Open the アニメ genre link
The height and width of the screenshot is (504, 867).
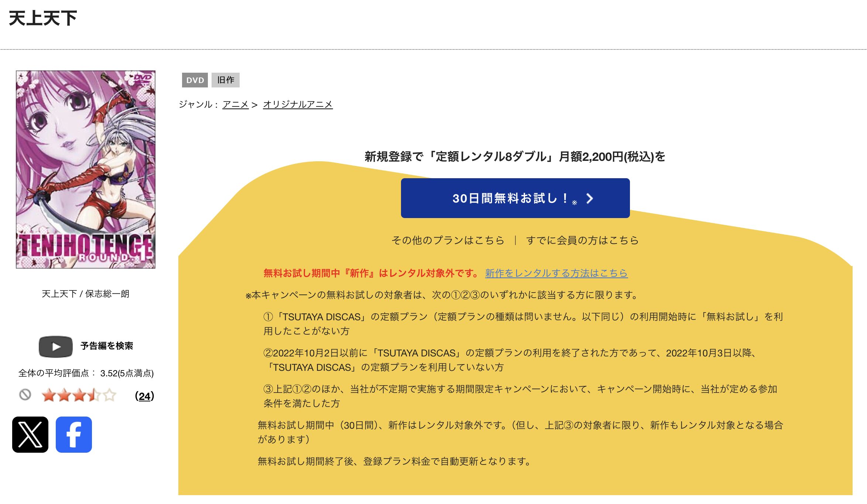pos(236,104)
